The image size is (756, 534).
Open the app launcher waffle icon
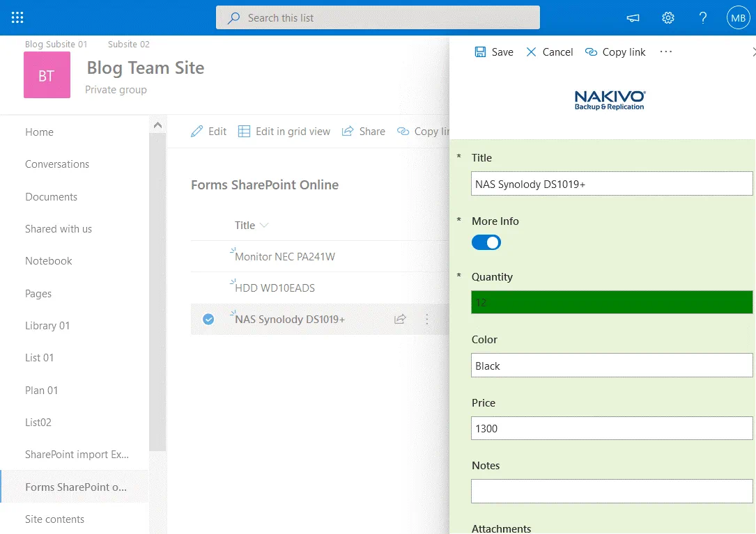point(17,17)
